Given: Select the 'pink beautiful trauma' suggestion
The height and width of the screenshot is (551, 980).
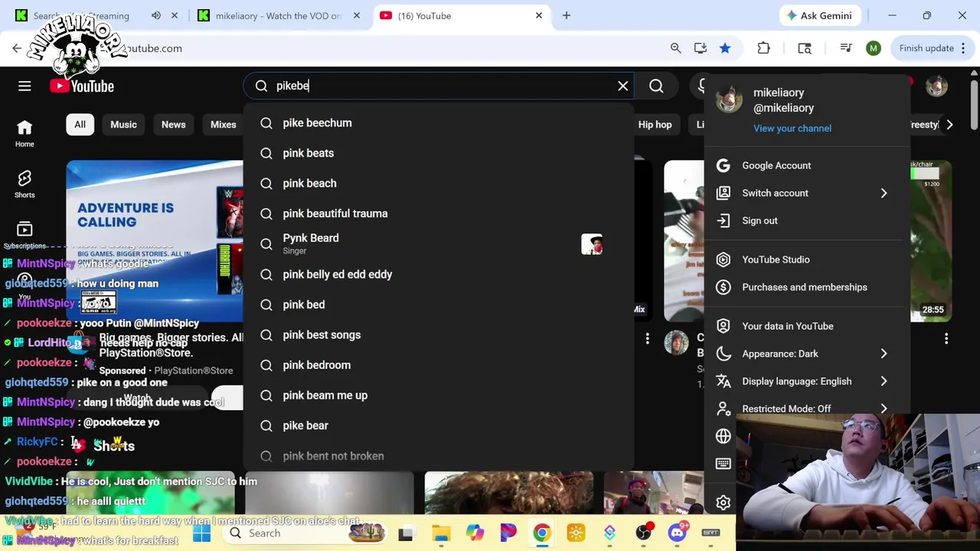Looking at the screenshot, I should [x=439, y=214].
